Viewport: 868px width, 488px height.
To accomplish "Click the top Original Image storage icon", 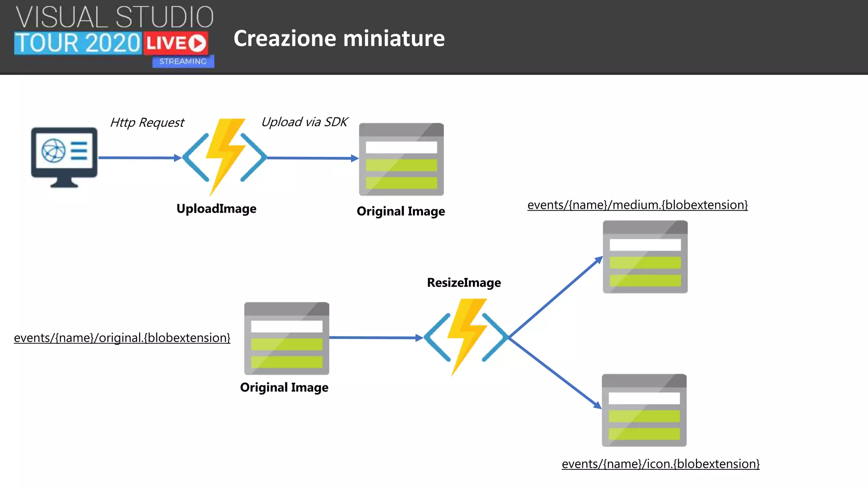I will 401,159.
